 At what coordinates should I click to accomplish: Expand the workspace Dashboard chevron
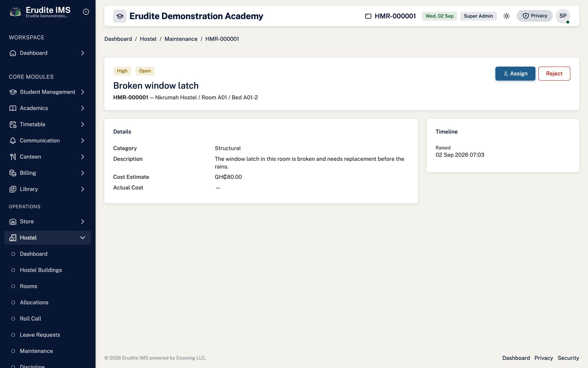(83, 53)
